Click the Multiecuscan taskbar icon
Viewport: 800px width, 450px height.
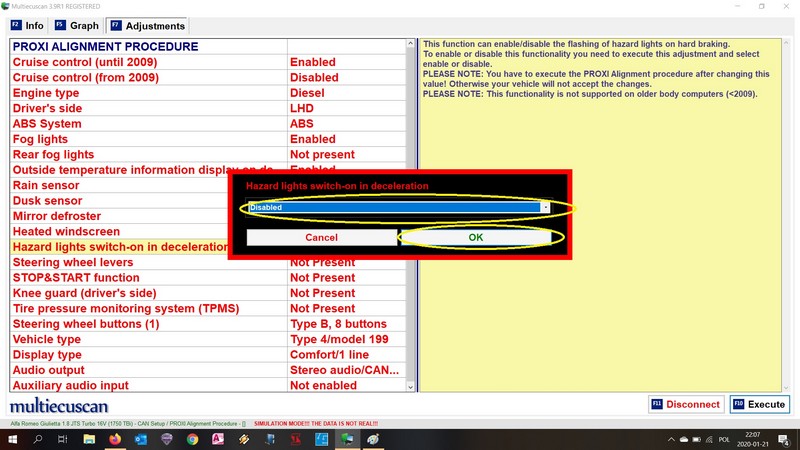point(347,439)
